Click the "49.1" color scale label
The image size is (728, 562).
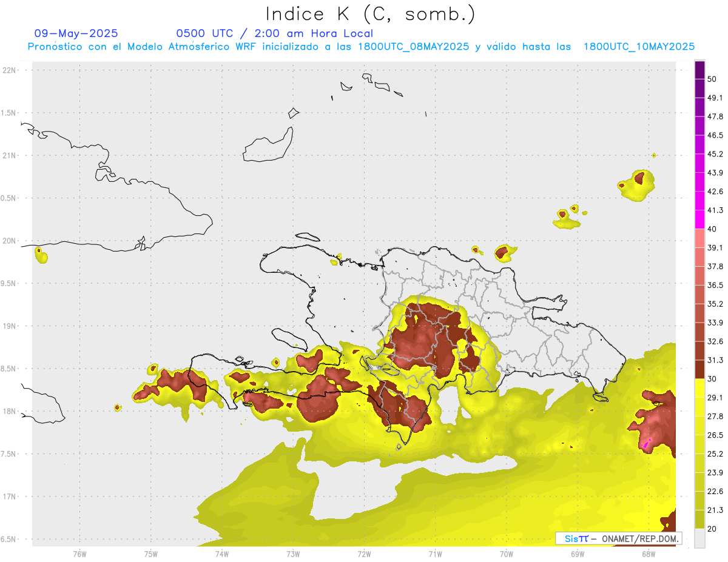(x=715, y=98)
